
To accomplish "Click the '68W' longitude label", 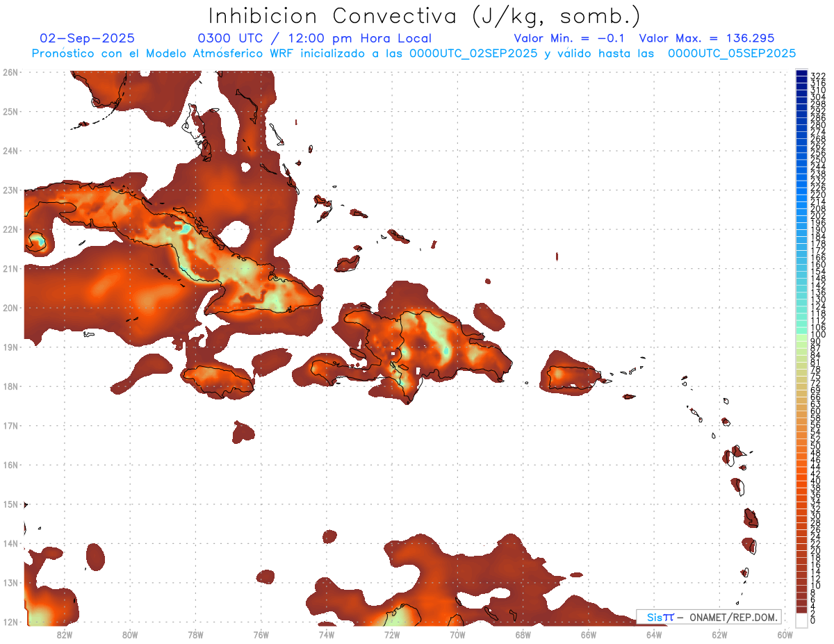I will coord(523,634).
